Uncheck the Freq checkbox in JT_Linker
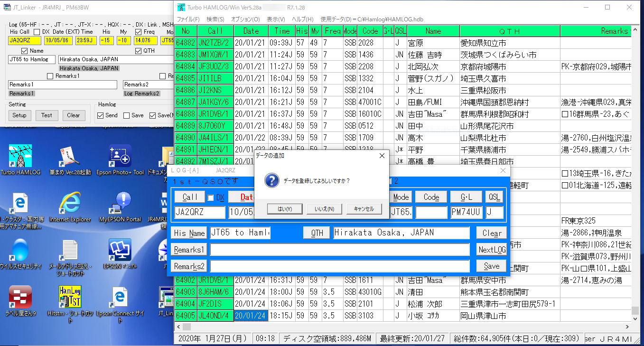The height and width of the screenshot is (346, 644). [x=139, y=32]
